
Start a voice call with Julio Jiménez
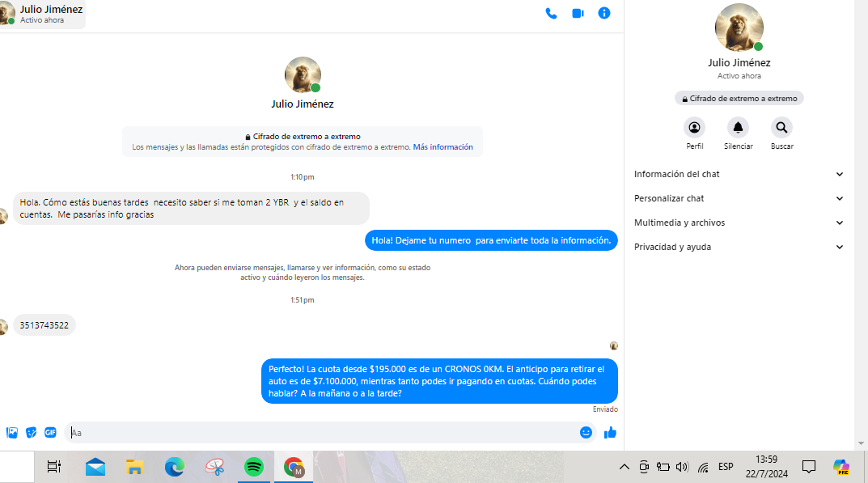551,13
